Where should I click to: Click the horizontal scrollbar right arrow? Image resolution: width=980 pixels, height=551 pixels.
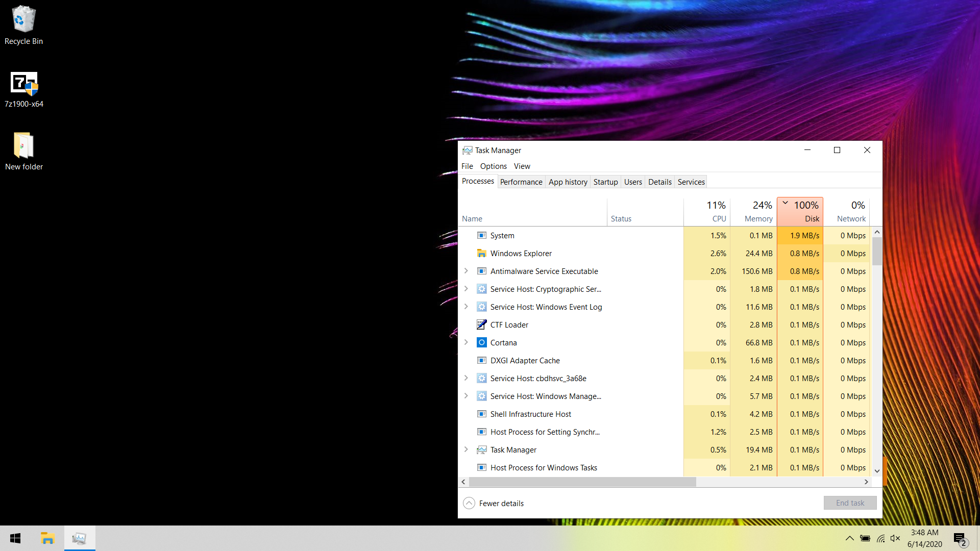(x=866, y=482)
